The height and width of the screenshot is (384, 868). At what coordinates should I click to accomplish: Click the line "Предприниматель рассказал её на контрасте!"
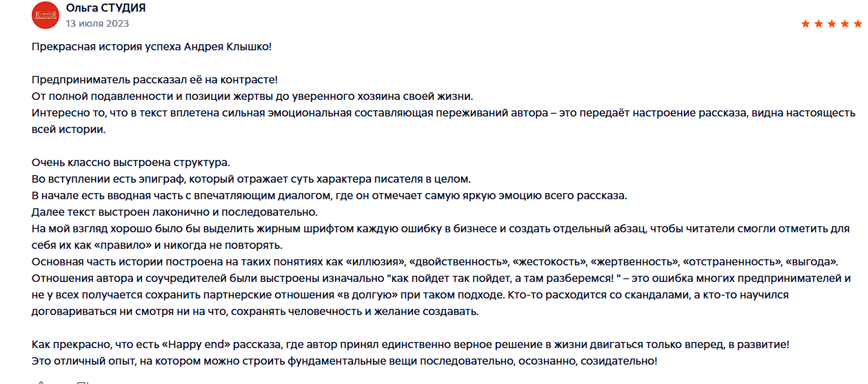[x=154, y=79]
